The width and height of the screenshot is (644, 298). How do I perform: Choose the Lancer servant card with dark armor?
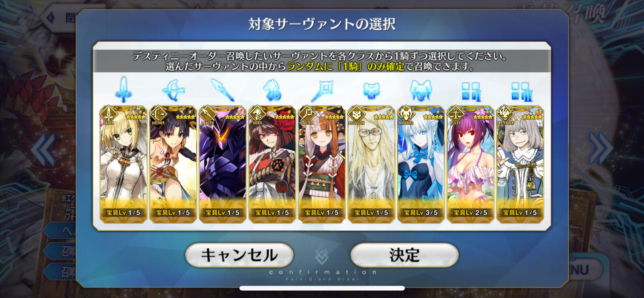tap(223, 164)
